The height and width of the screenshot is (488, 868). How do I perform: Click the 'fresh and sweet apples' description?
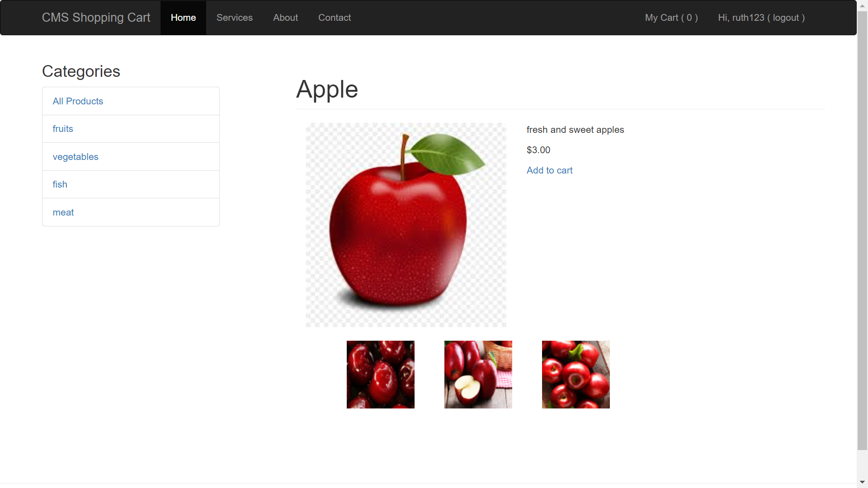(x=575, y=130)
